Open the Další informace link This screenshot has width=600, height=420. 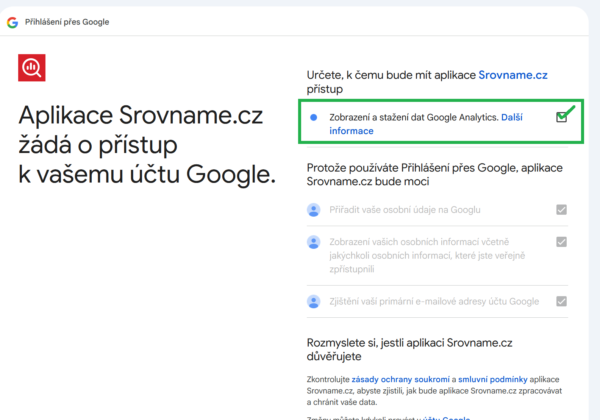426,124
